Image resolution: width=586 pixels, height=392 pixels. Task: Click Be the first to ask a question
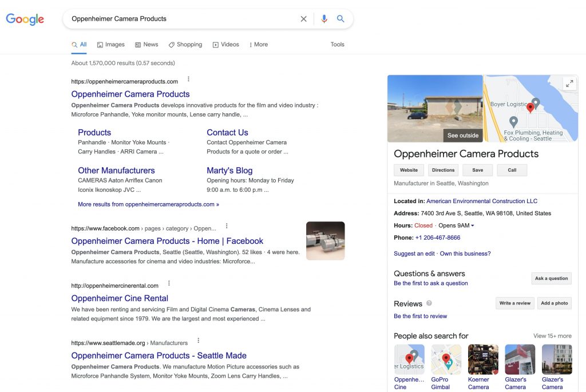tap(430, 283)
